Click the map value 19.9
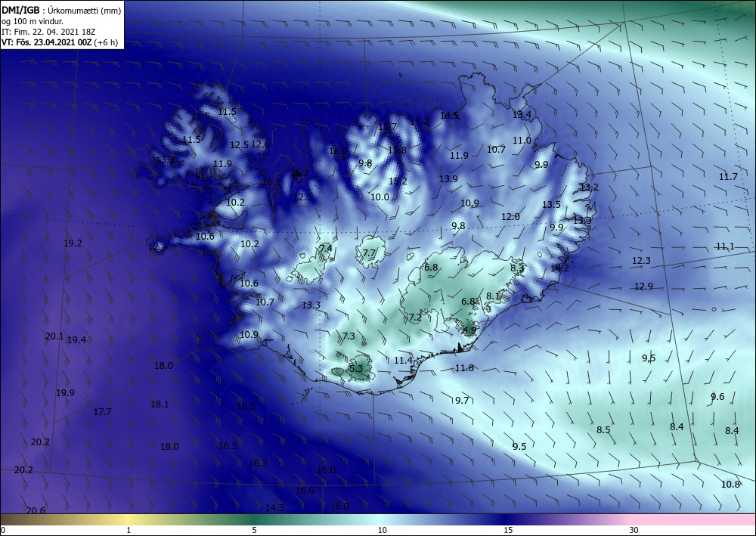 [x=65, y=392]
